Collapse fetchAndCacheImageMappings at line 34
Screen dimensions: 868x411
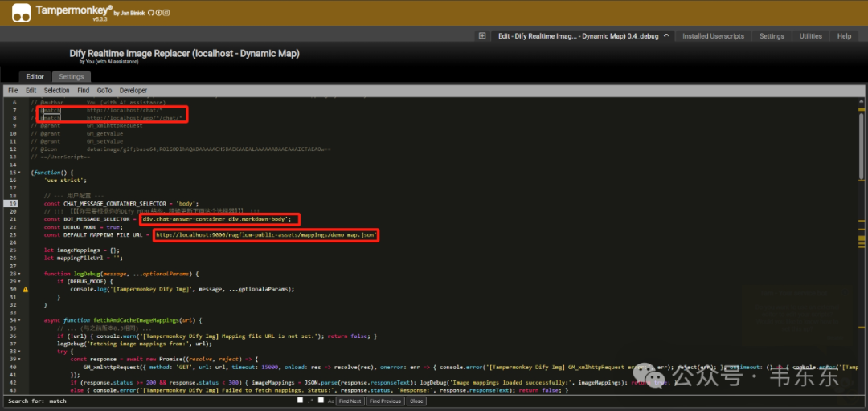click(20, 319)
